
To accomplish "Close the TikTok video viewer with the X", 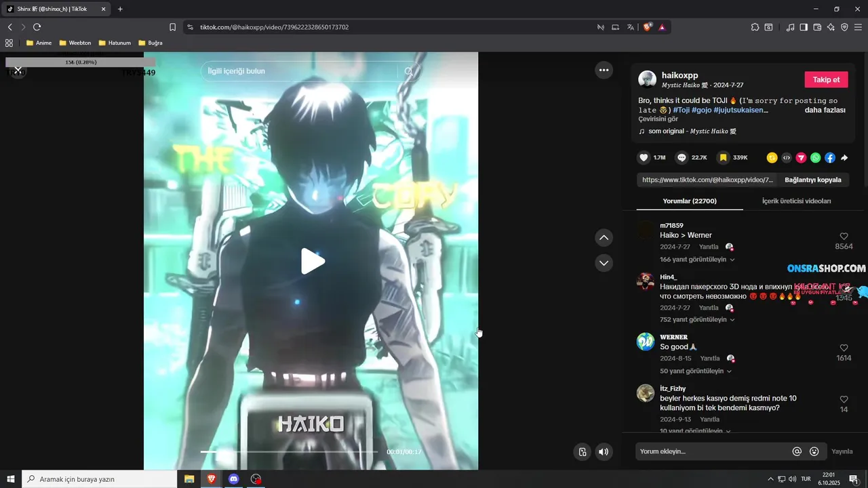I will coord(18,70).
